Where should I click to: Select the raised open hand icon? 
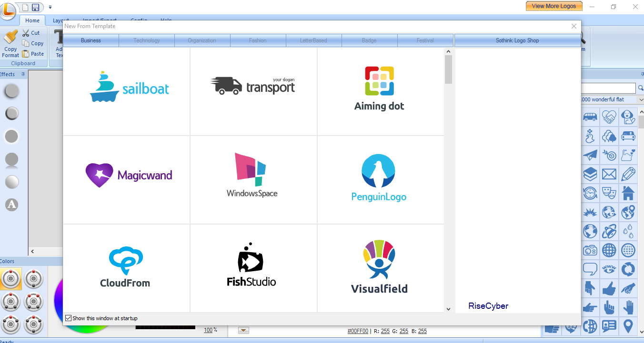pyautogui.click(x=628, y=307)
